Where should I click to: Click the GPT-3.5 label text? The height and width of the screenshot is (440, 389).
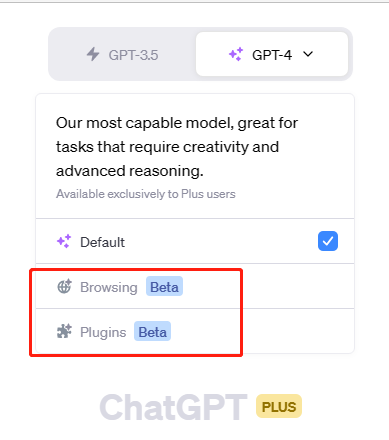pyautogui.click(x=133, y=55)
